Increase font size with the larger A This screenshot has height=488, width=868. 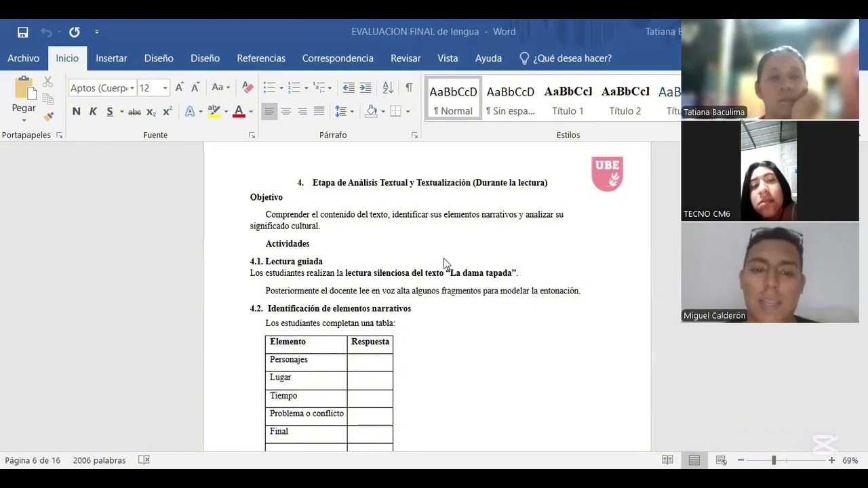tap(179, 87)
